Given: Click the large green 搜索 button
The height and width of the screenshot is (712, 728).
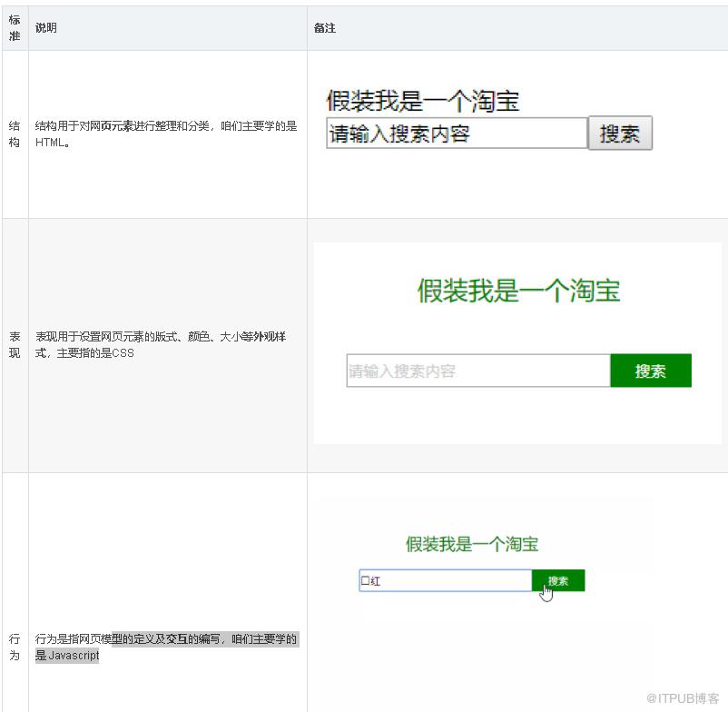Looking at the screenshot, I should coord(651,371).
